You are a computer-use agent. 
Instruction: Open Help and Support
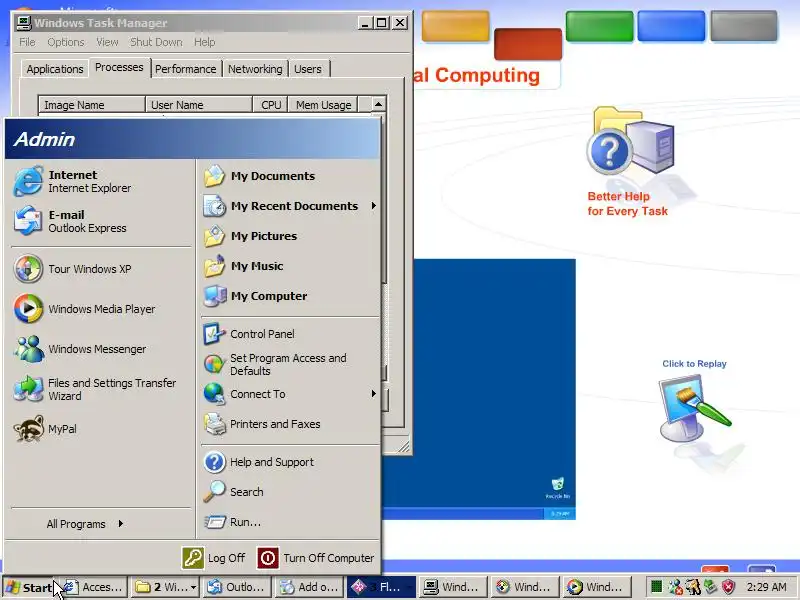(289, 462)
